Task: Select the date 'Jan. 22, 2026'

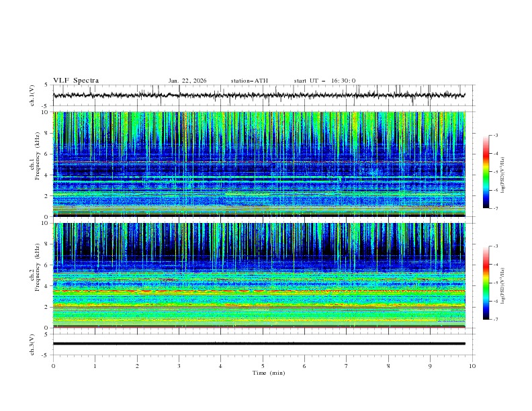Action: pyautogui.click(x=187, y=81)
